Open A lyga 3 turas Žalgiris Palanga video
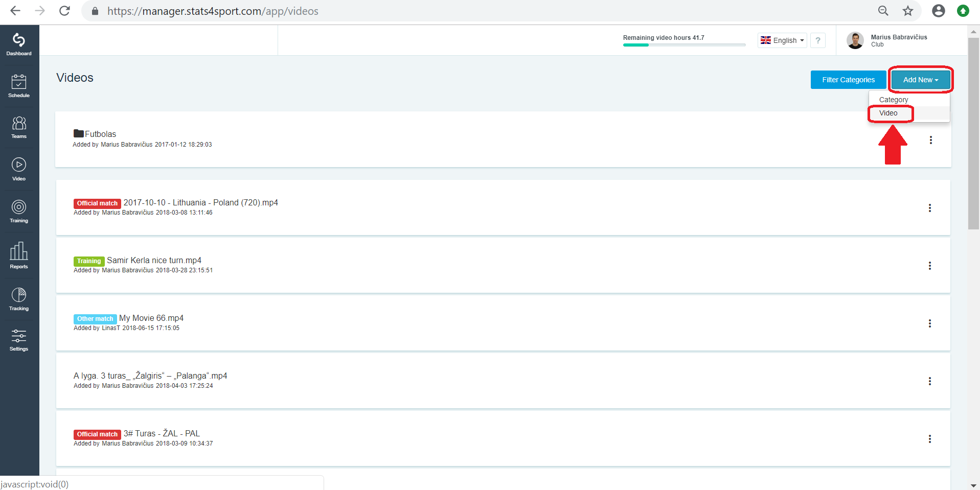980x490 pixels. [150, 376]
